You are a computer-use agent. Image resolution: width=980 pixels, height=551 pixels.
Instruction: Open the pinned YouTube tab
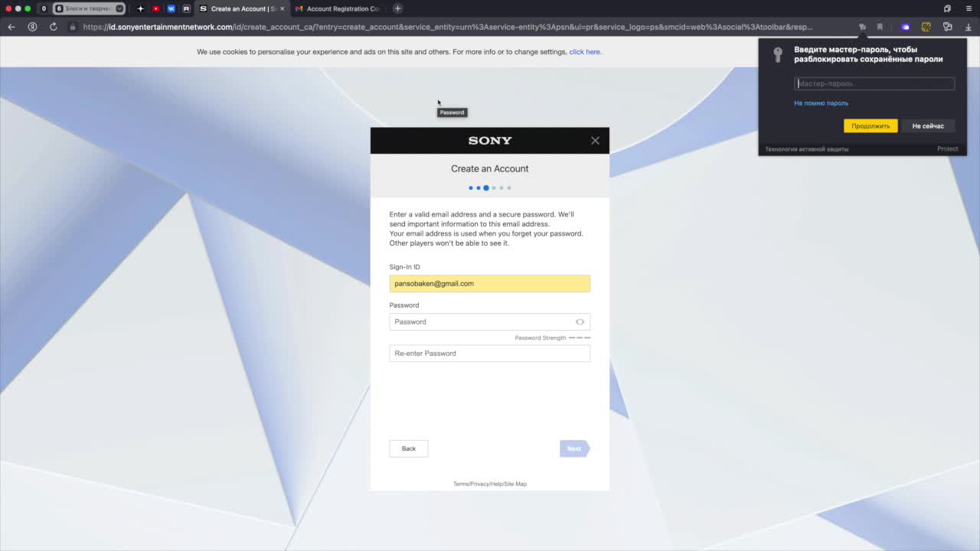pyautogui.click(x=155, y=8)
